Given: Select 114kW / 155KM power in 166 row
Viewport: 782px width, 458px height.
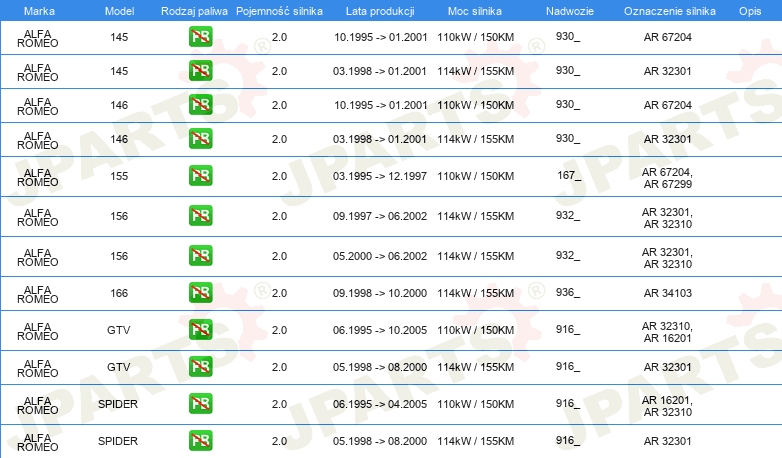Looking at the screenshot, I should (x=476, y=293).
